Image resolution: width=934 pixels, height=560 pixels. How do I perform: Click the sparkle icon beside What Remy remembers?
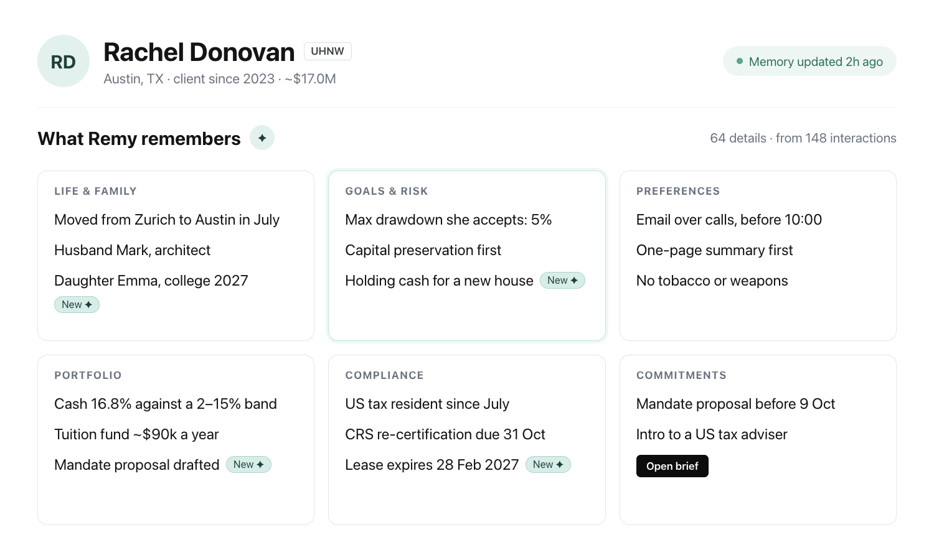(x=262, y=138)
